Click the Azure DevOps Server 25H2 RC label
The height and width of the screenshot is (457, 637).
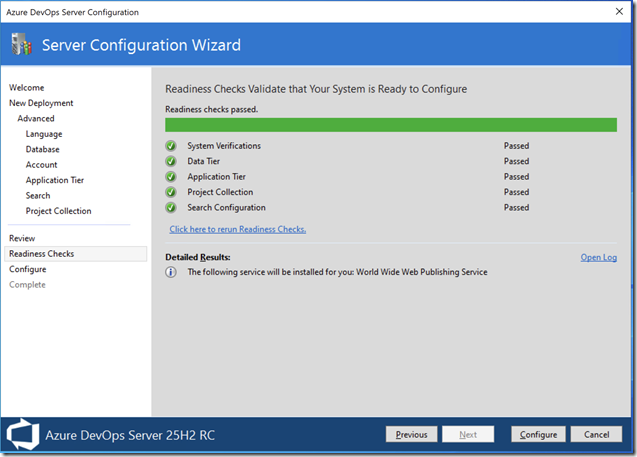pos(130,435)
